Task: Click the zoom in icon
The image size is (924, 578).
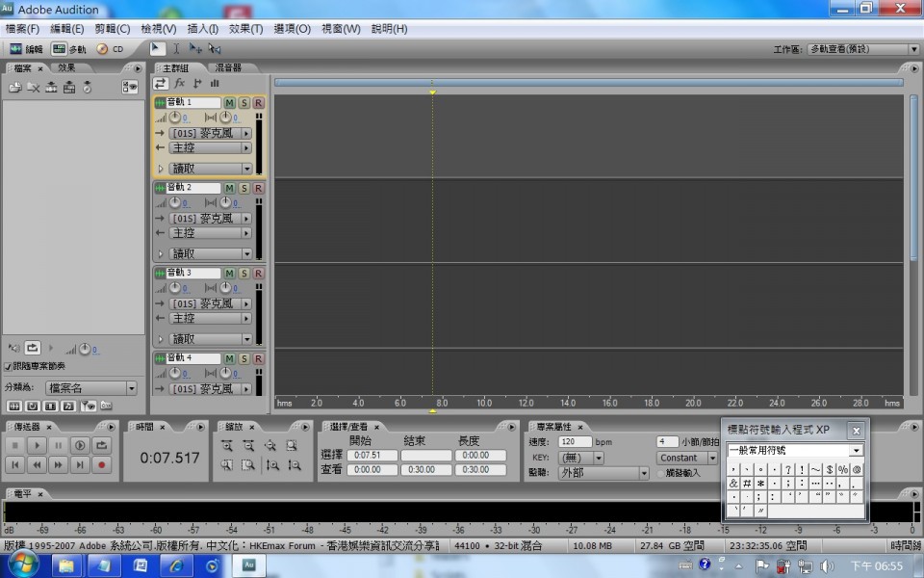Action: click(227, 446)
